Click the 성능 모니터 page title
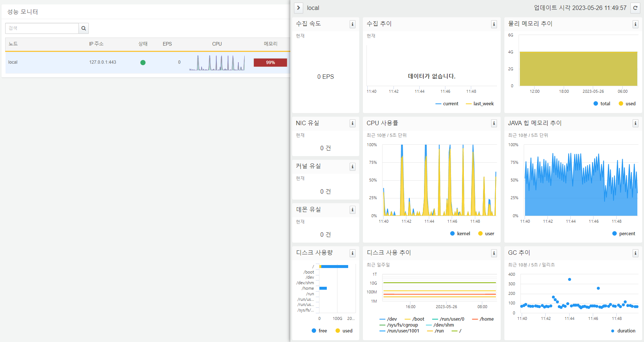 [22, 12]
